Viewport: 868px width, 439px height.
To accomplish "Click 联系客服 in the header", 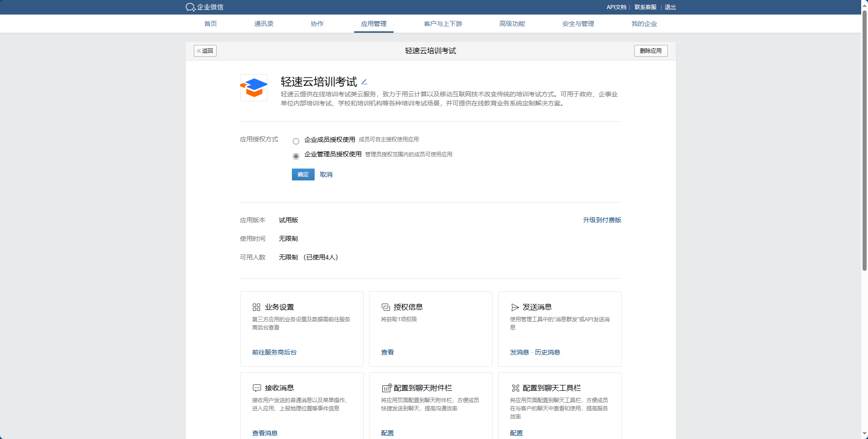I will pyautogui.click(x=646, y=7).
